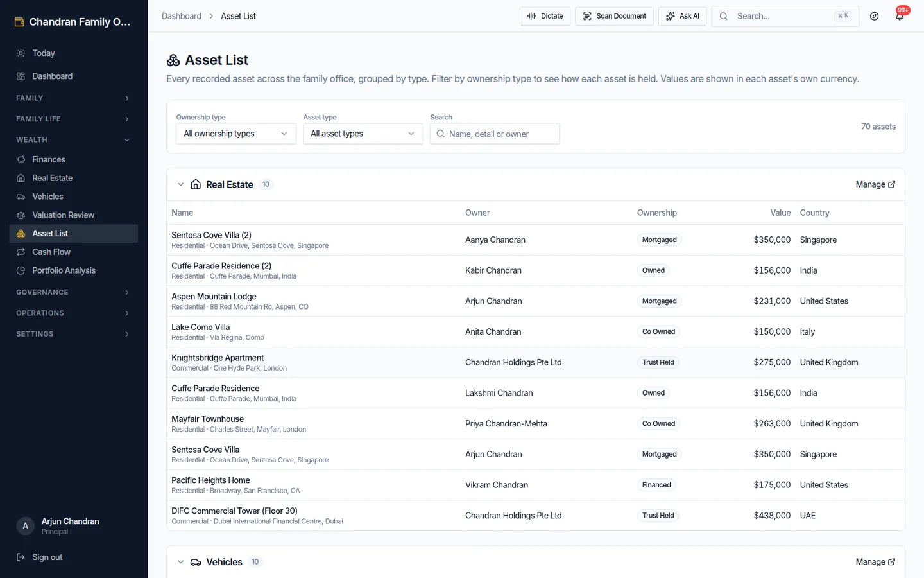Click the Knightsbridge Apartment asset name
The width and height of the screenshot is (924, 578).
coord(218,358)
